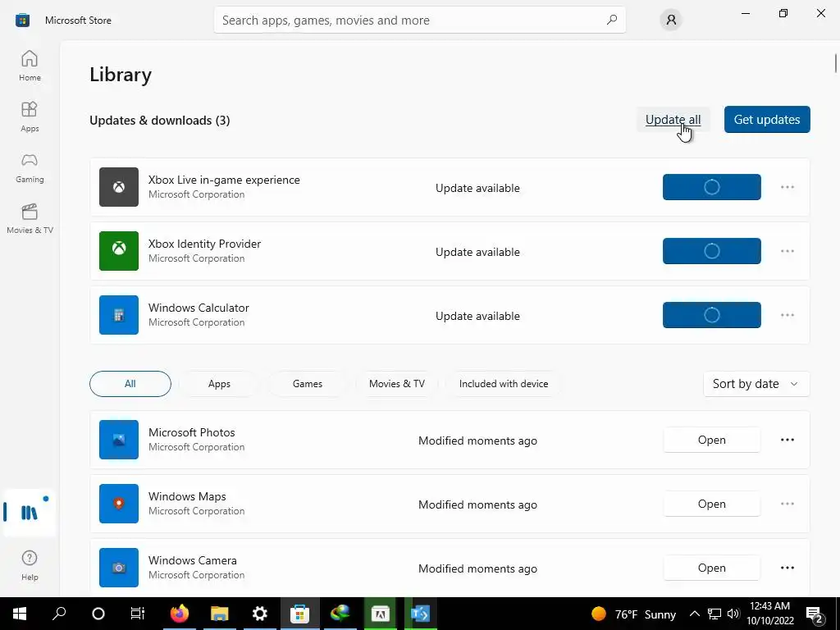This screenshot has width=840, height=630.
Task: Open more options for Xbox Identity Provider
Action: coord(787,251)
